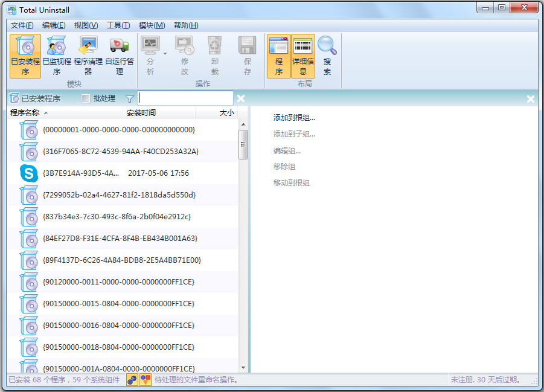Select the {90150000-0015-0804-0000-0000000FF1CE} entry

(123, 304)
